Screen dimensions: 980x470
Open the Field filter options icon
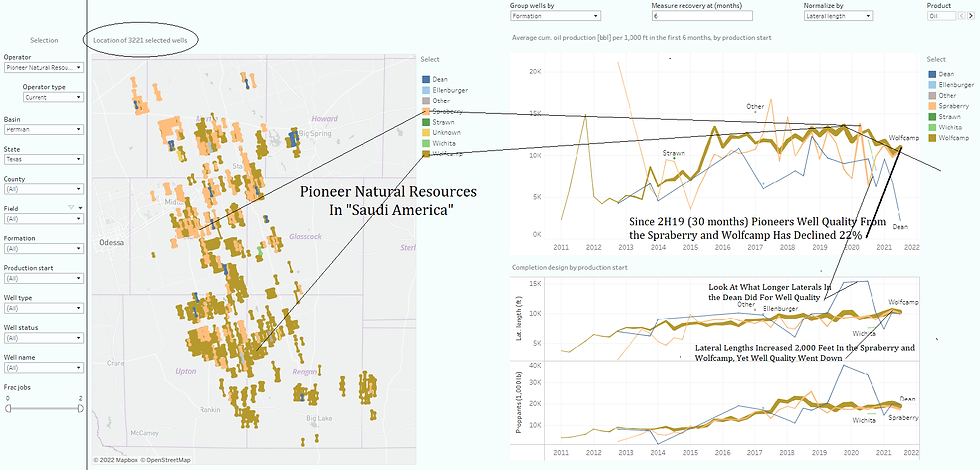(x=71, y=208)
